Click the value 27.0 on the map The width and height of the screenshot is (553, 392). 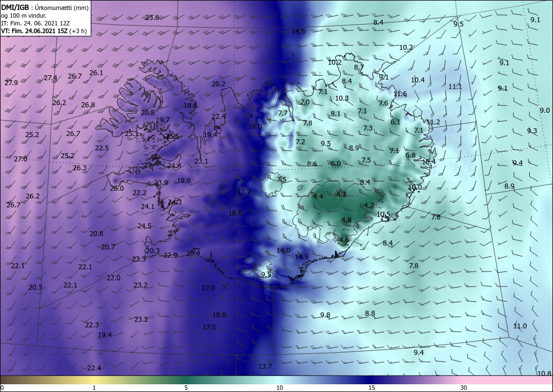point(20,159)
